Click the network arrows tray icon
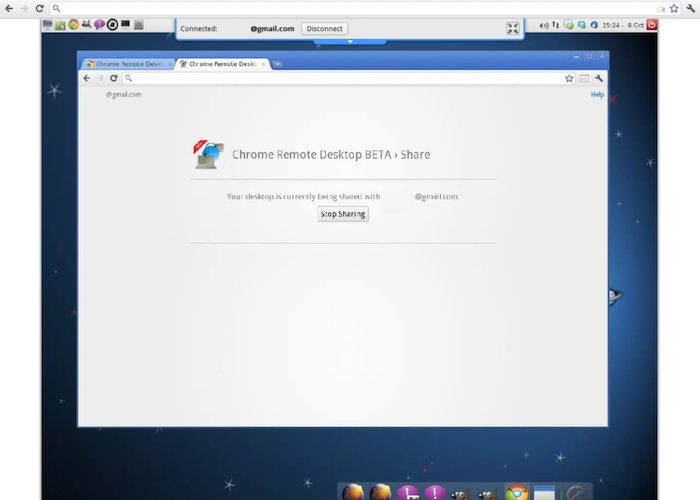Screen dimensions: 700x500 pyautogui.click(x=556, y=25)
